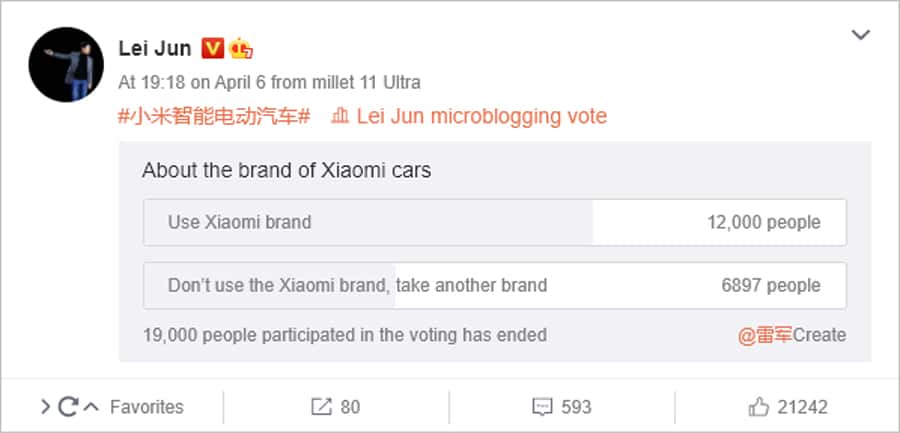Click the circular refresh arrow icon
This screenshot has height=433, width=900.
68,407
